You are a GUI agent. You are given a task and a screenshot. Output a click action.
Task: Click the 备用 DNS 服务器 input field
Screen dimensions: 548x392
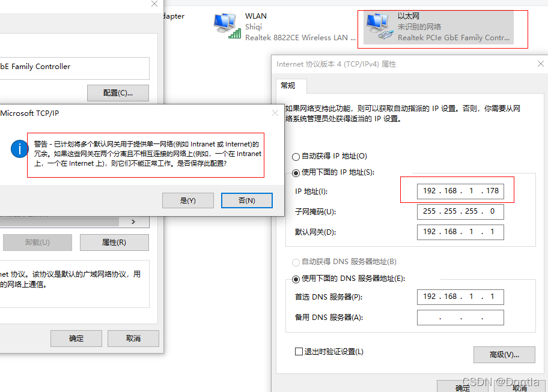460,318
